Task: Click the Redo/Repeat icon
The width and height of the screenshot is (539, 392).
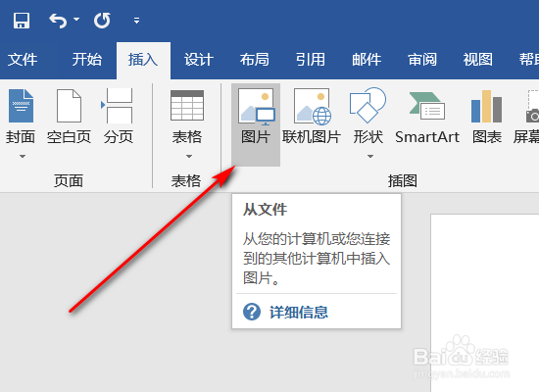Action: 102,21
